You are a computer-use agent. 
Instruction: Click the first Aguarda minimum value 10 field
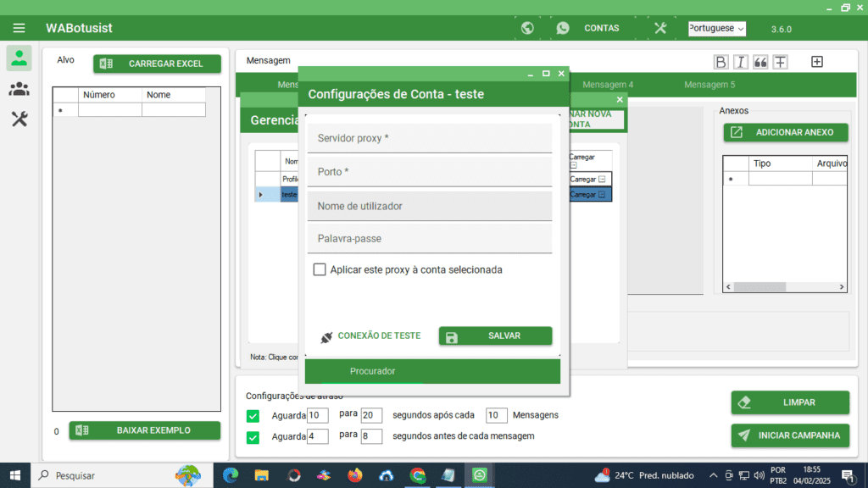coord(317,415)
